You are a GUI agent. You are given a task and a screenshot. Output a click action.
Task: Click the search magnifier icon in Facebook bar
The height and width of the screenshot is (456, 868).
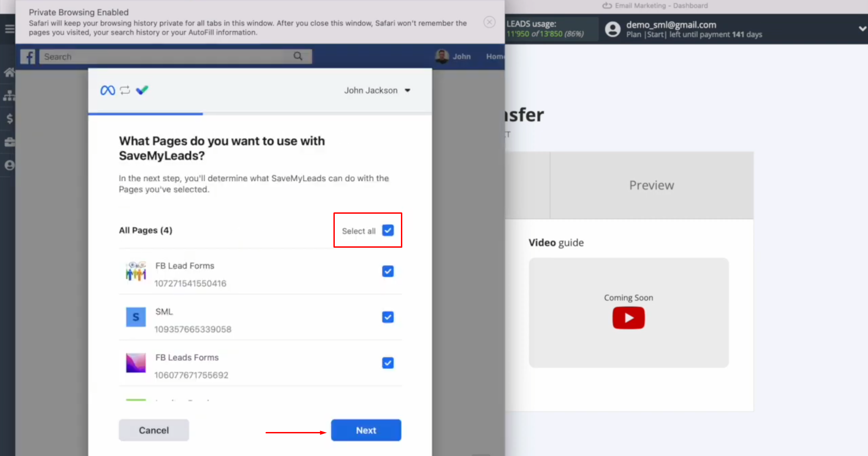coord(298,56)
